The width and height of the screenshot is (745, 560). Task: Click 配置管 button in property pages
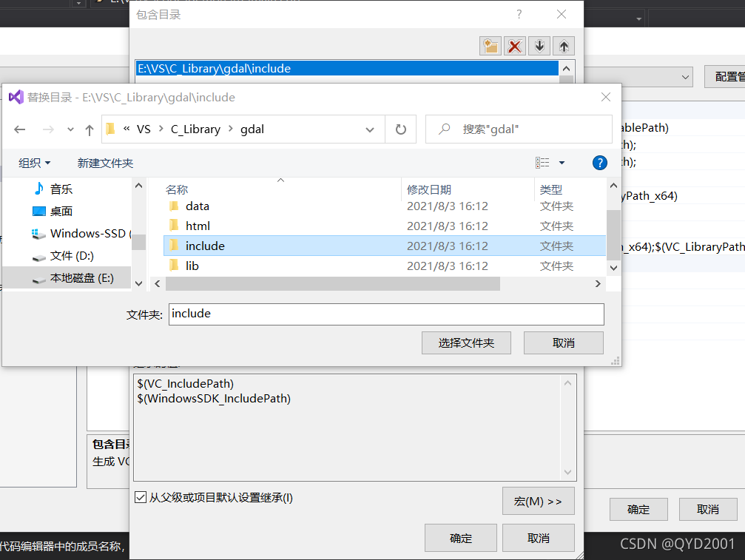pos(725,76)
